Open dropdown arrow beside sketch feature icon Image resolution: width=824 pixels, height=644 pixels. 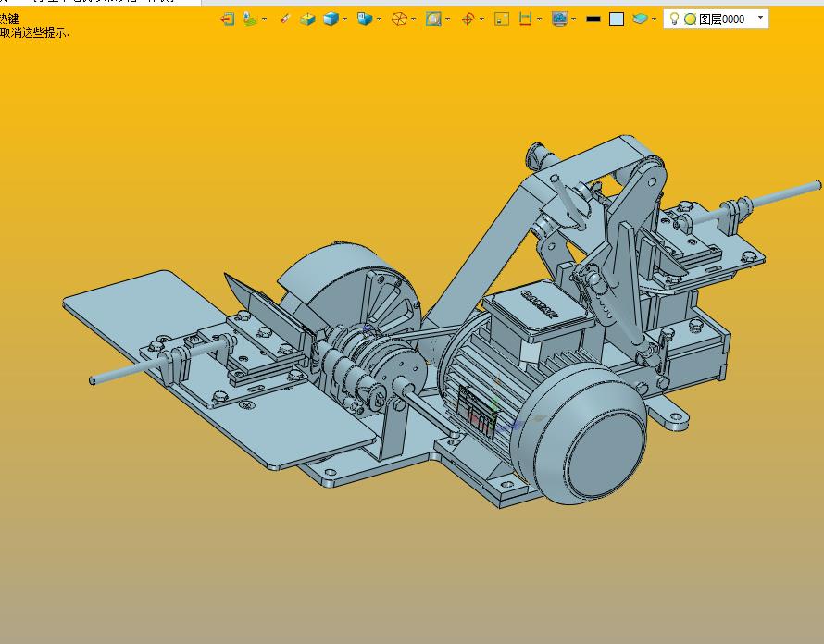click(265, 19)
